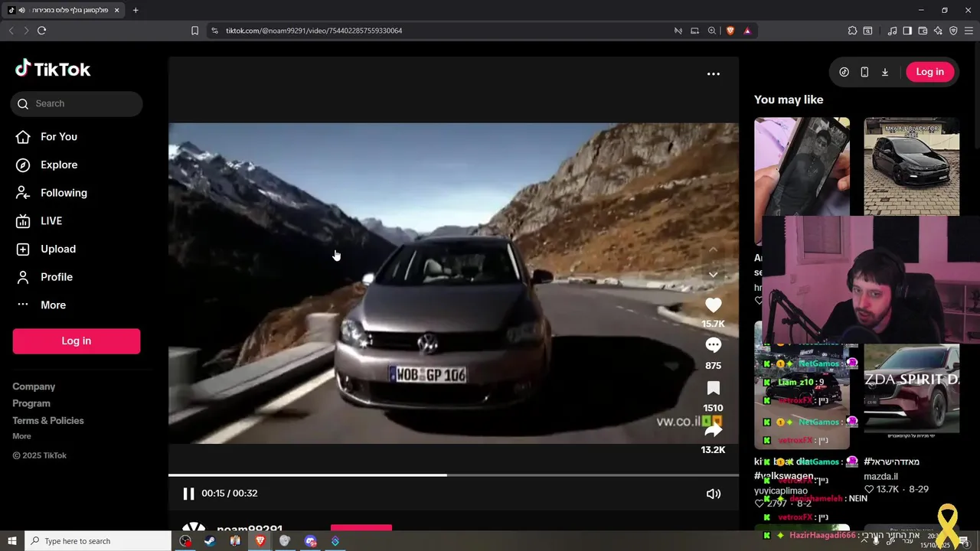Click the small More footer link
Screen dimensions: 980x551
[x=21, y=436]
